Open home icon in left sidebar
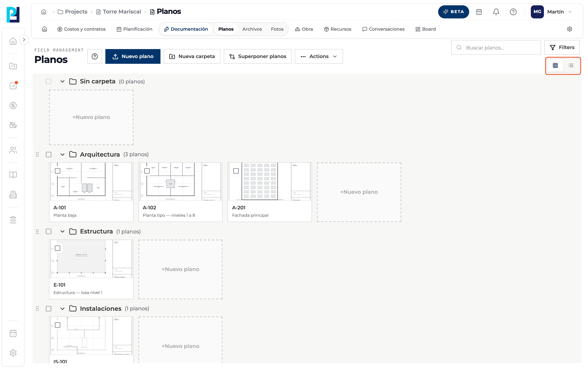 pos(13,41)
